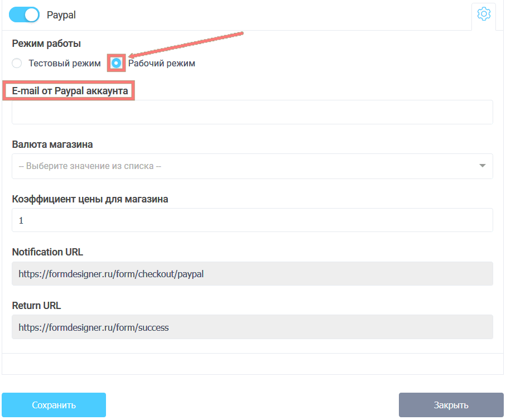Open the gear settings tab
This screenshot has height=420, width=506.
[484, 15]
